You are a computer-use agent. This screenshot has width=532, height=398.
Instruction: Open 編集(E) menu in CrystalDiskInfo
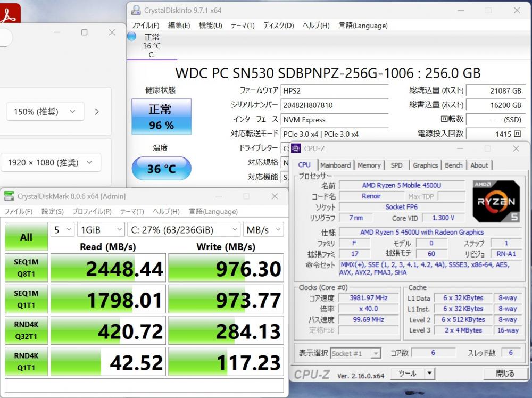[x=179, y=26]
